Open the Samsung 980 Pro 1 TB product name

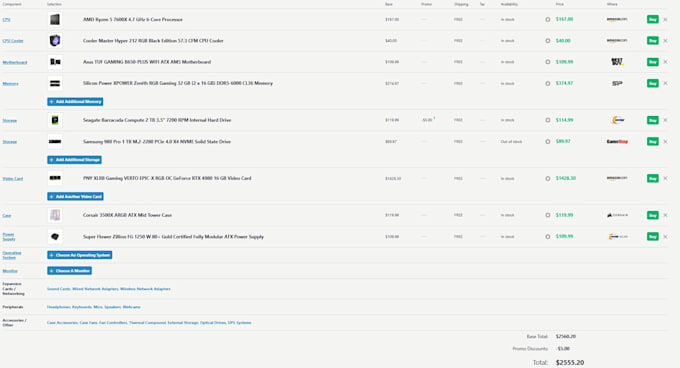point(157,142)
